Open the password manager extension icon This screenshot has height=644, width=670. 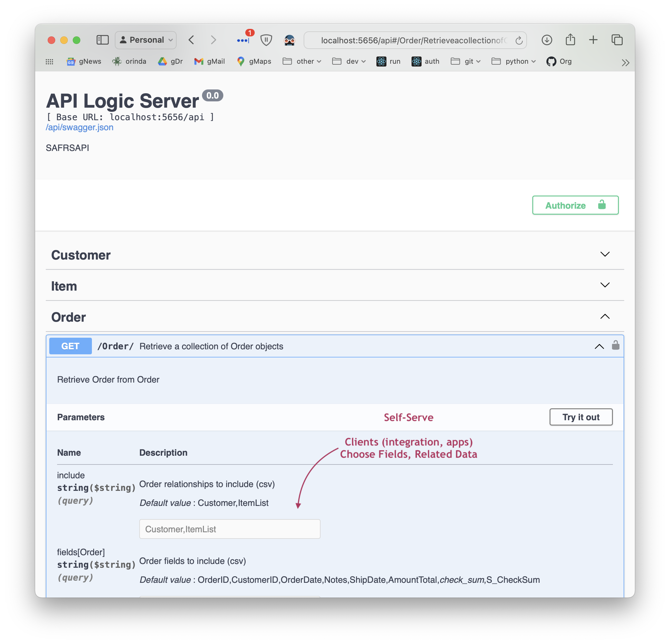click(x=243, y=40)
